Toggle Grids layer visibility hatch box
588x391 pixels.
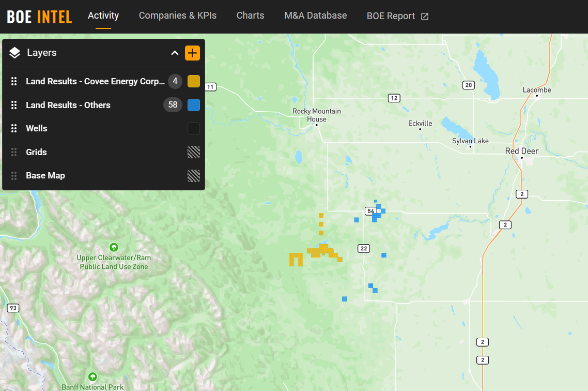coord(193,152)
